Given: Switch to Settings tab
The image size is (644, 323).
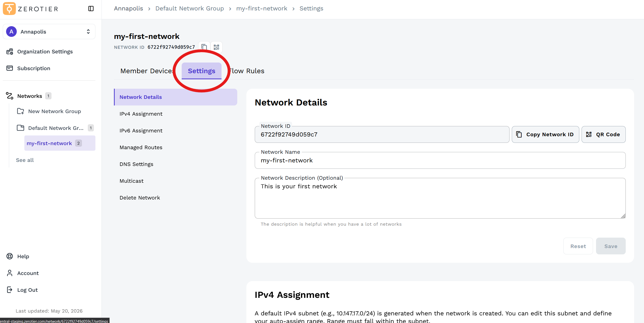Looking at the screenshot, I should [x=201, y=71].
